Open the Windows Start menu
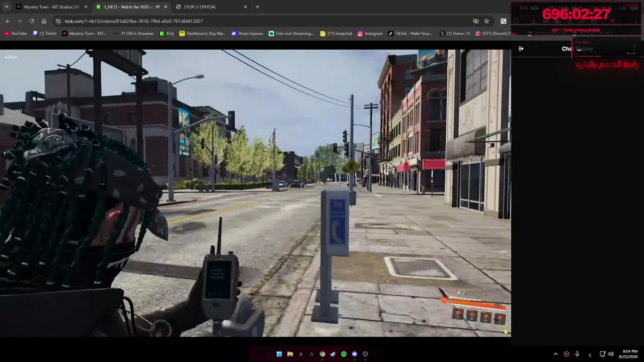Screen dimensions: 644x362 click(279, 354)
